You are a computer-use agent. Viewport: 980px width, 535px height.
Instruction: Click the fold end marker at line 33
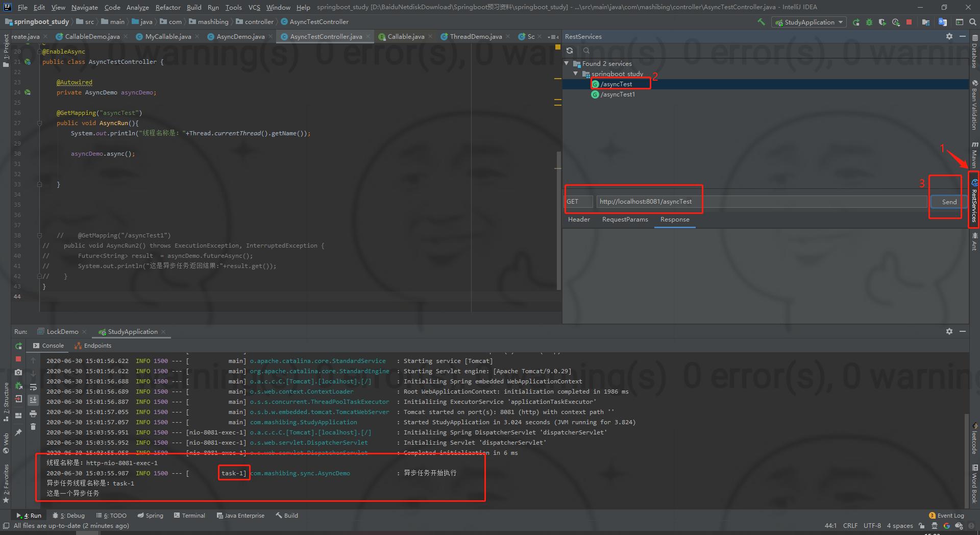click(39, 184)
